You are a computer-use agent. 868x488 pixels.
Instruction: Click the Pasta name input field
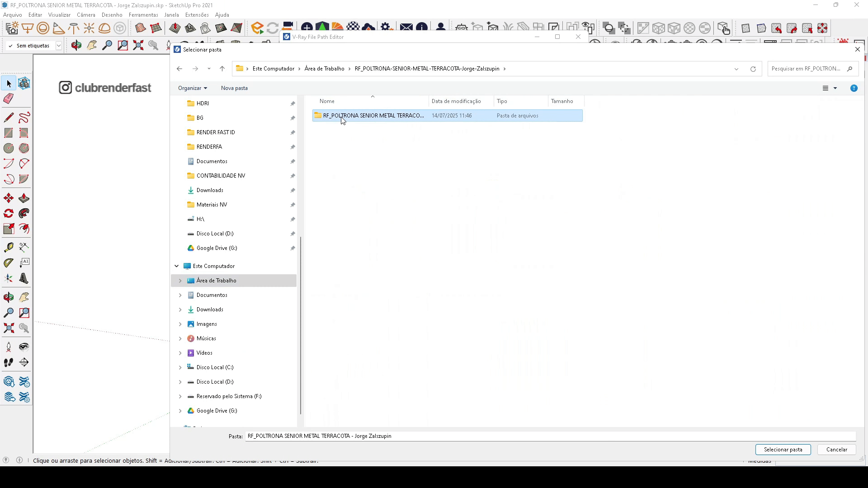549,436
